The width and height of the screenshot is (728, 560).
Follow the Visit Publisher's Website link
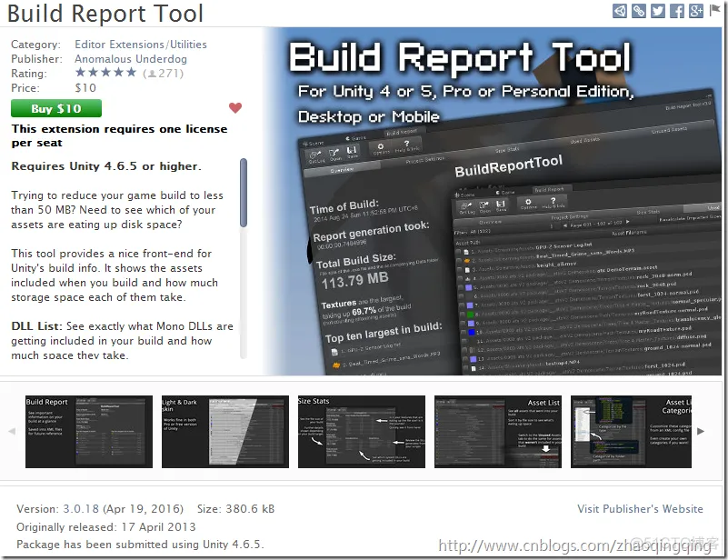640,509
